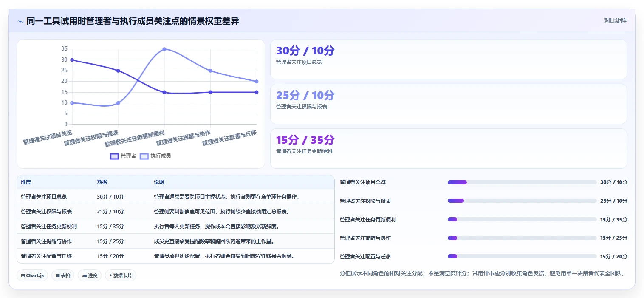The image size is (644, 298).
Task: Click the 数据 column header
Action: pos(102,182)
